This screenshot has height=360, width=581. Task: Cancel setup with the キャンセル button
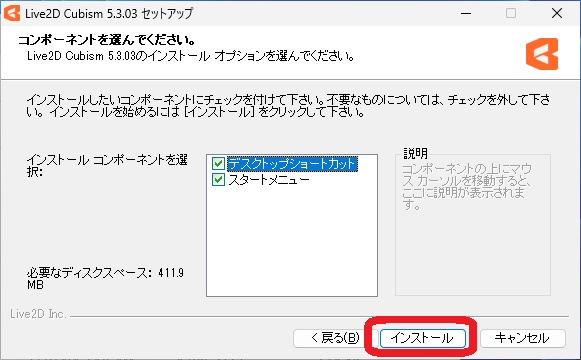pyautogui.click(x=522, y=338)
